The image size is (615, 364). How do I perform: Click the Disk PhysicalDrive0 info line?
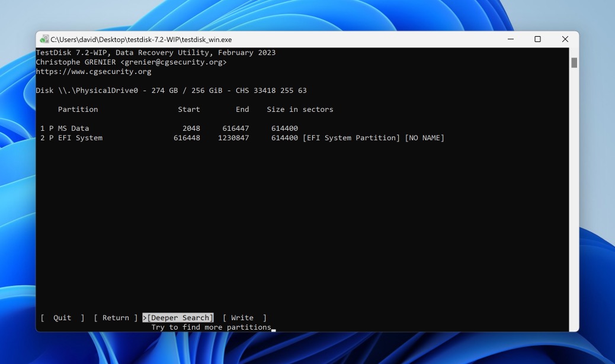pyautogui.click(x=171, y=91)
